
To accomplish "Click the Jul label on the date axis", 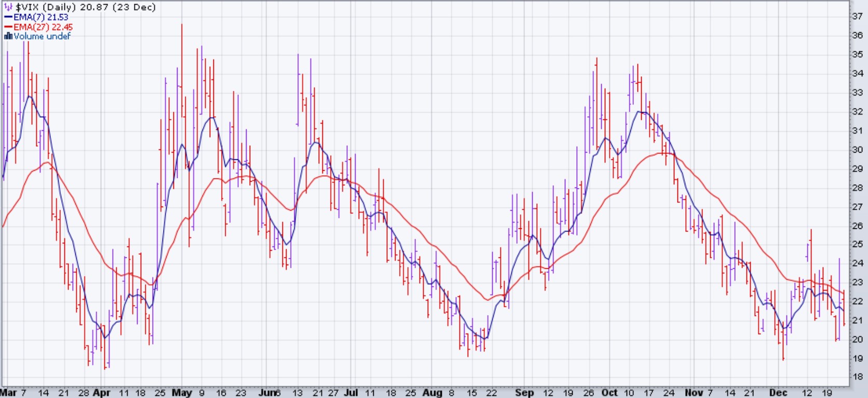I will 351,393.
